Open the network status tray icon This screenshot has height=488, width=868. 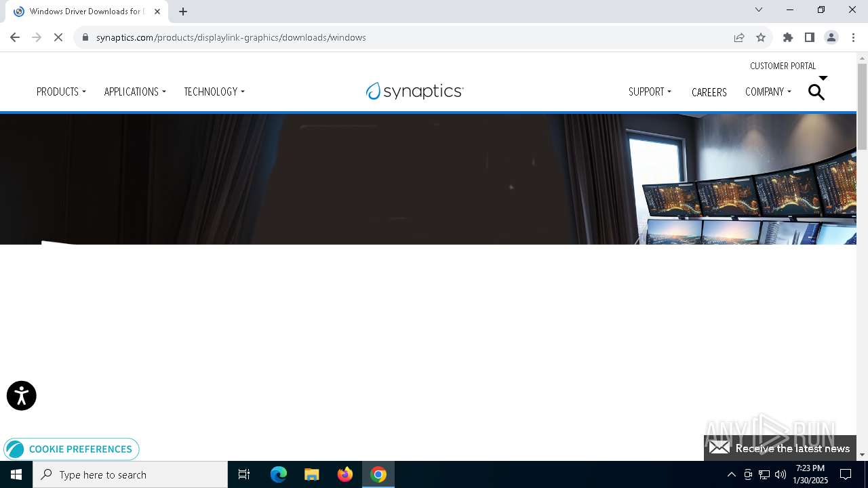pos(764,474)
